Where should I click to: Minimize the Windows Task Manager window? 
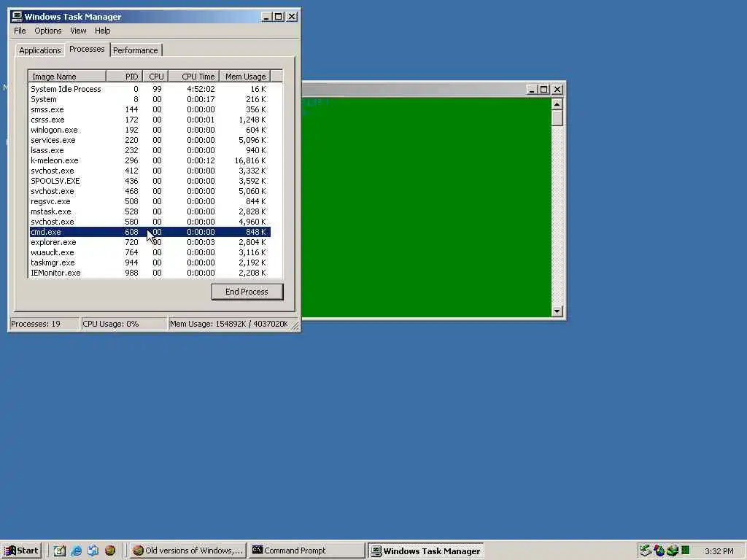[x=267, y=17]
